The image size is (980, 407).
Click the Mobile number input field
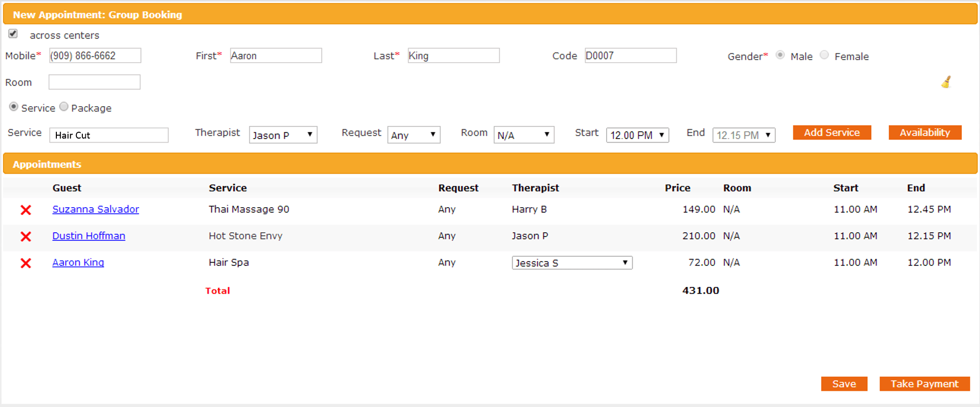pyautogui.click(x=95, y=56)
